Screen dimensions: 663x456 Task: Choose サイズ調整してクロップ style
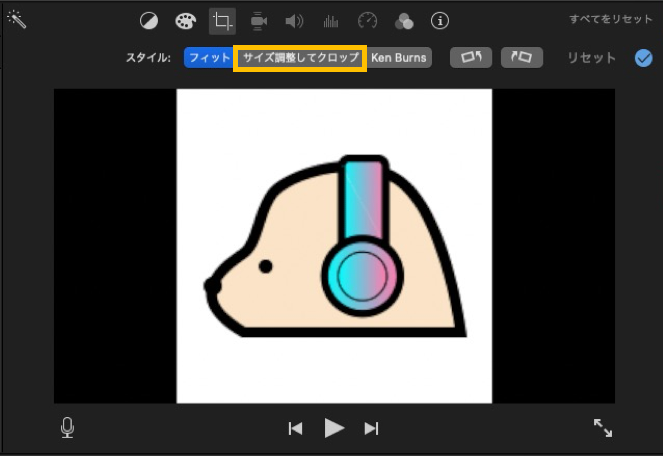(300, 58)
